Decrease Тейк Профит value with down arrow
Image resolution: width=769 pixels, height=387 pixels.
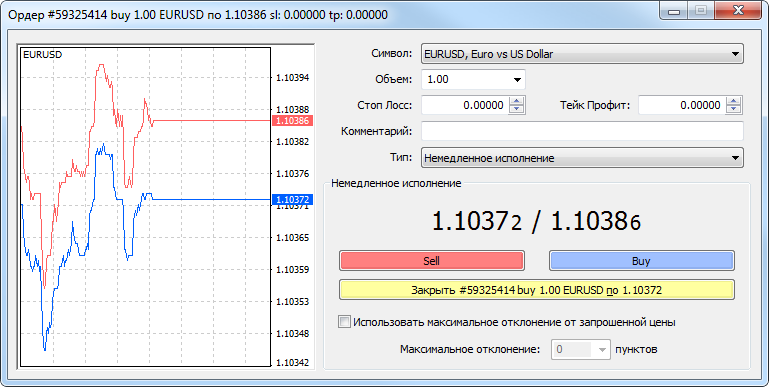pos(734,109)
